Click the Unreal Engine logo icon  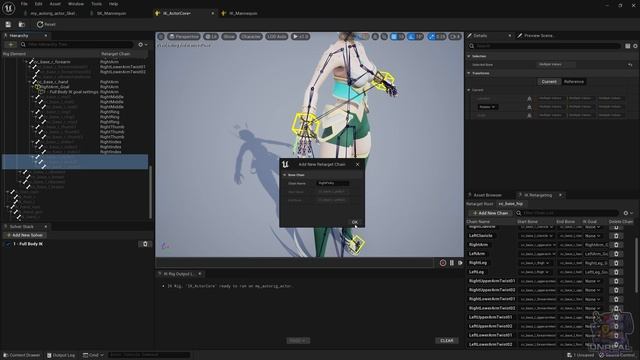(9, 8)
